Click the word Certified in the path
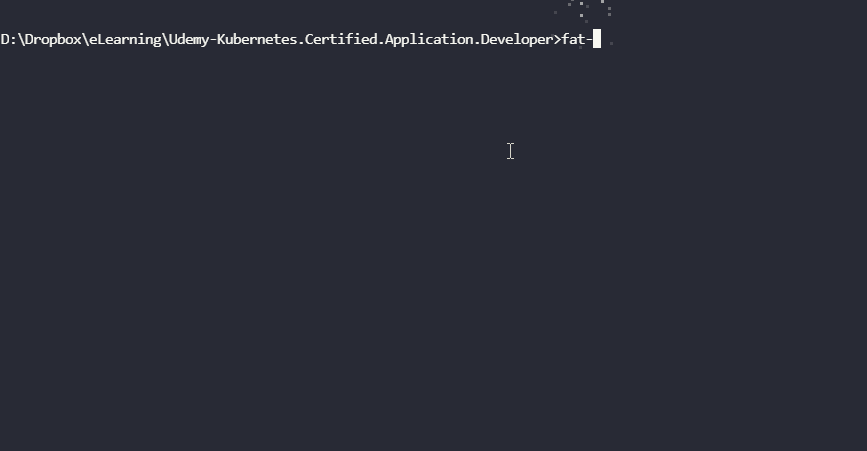This screenshot has width=867, height=451. click(x=341, y=40)
